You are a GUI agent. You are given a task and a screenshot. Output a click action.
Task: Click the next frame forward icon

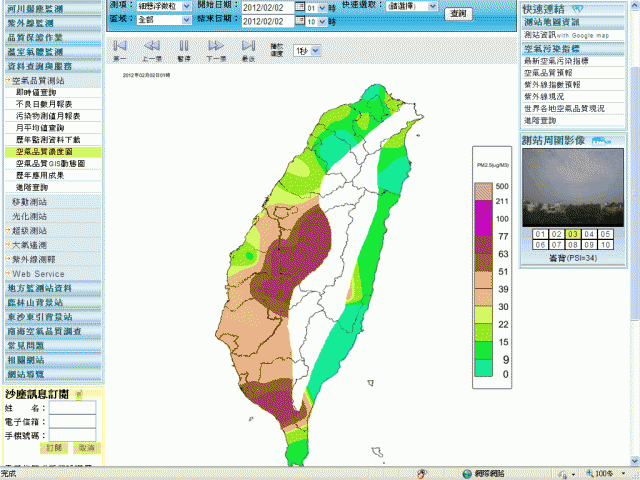click(x=215, y=45)
